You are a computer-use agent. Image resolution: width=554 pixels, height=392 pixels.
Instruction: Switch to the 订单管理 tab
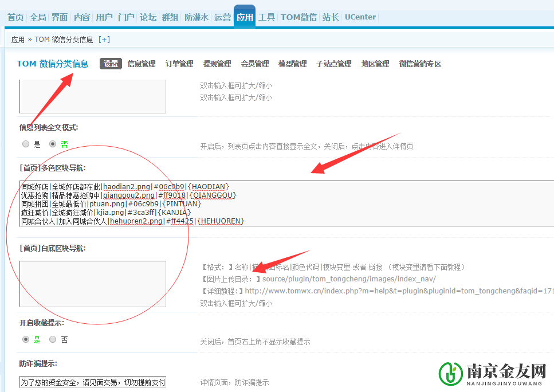point(179,64)
